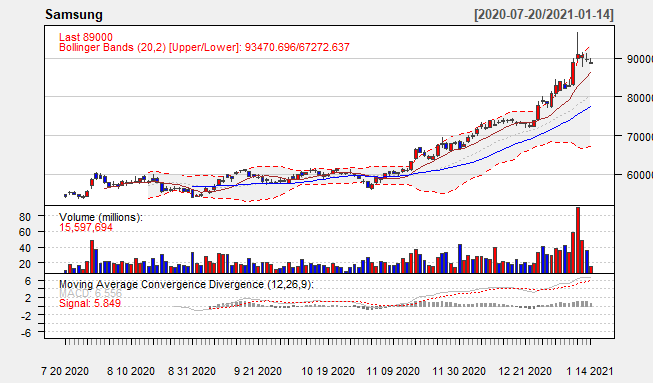Click the 'Volume (millions):' label

101,217
